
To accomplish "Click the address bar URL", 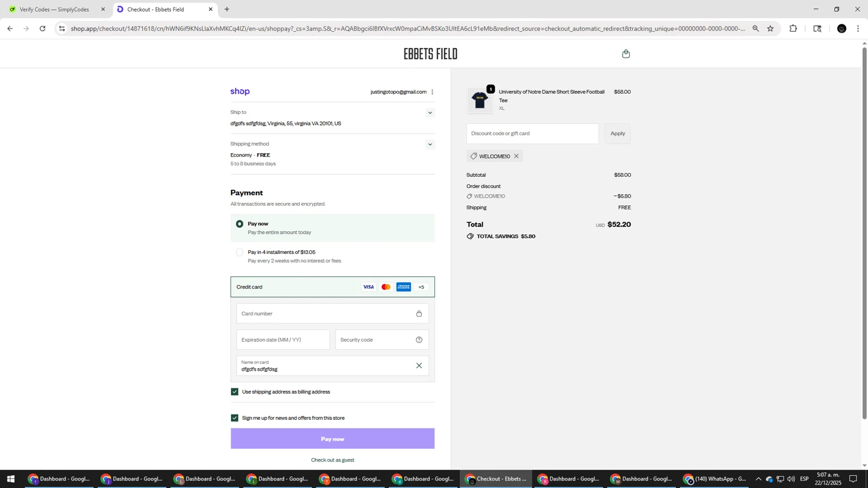I will tap(408, 28).
